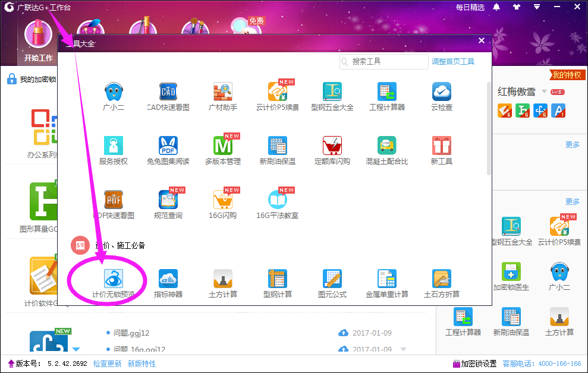
Task: Click the Lv6 level badge
Action: [557, 91]
